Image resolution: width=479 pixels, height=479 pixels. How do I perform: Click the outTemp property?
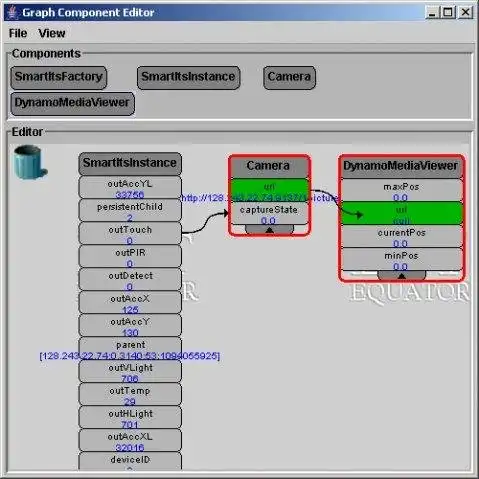click(x=130, y=395)
